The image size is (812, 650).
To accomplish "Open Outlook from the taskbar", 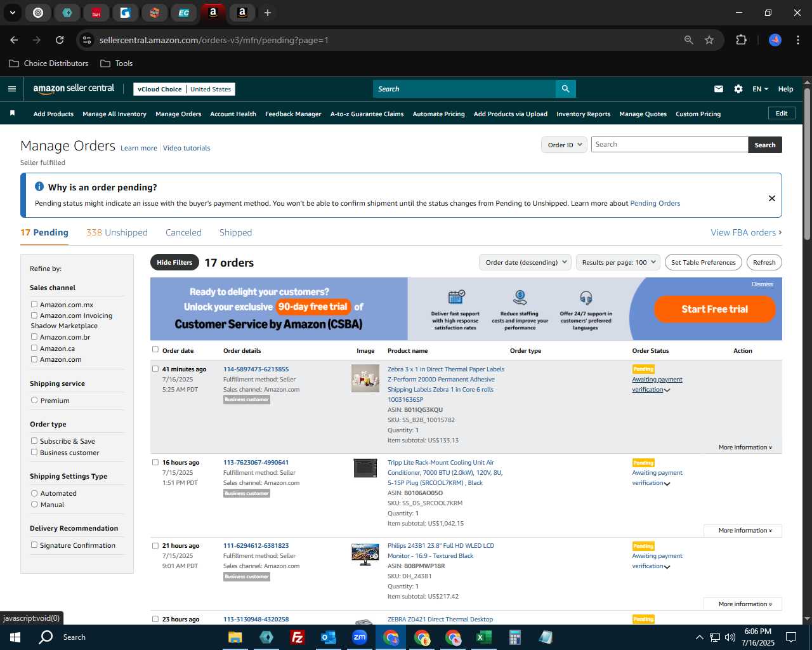I will [328, 637].
